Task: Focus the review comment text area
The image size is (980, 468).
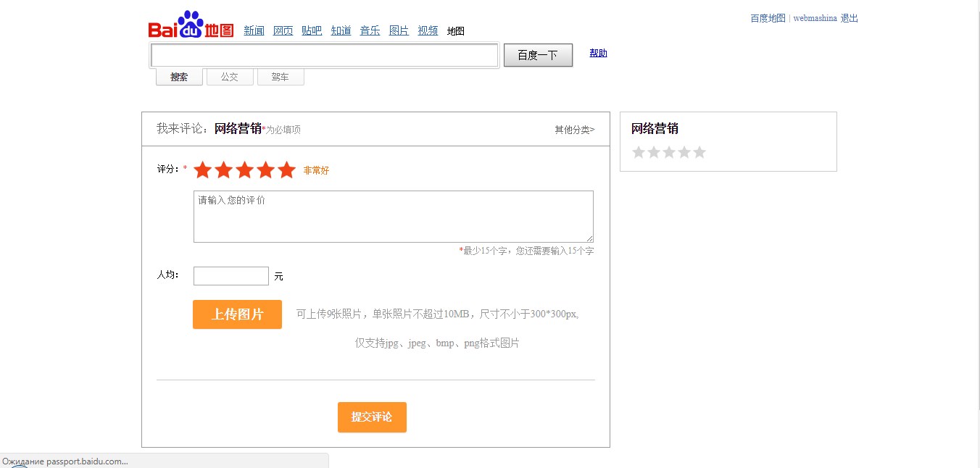Action: tap(394, 217)
